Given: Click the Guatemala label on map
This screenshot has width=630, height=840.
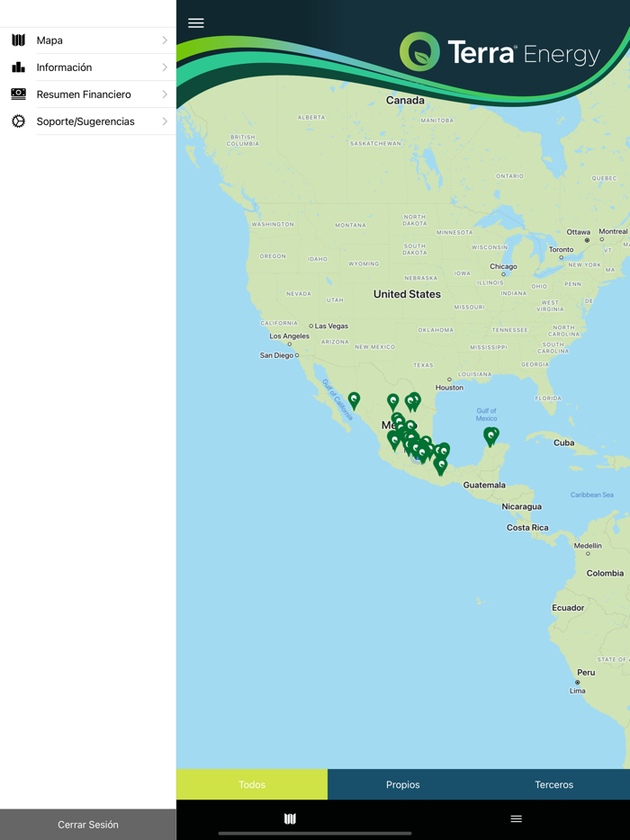Looking at the screenshot, I should pyautogui.click(x=484, y=485).
